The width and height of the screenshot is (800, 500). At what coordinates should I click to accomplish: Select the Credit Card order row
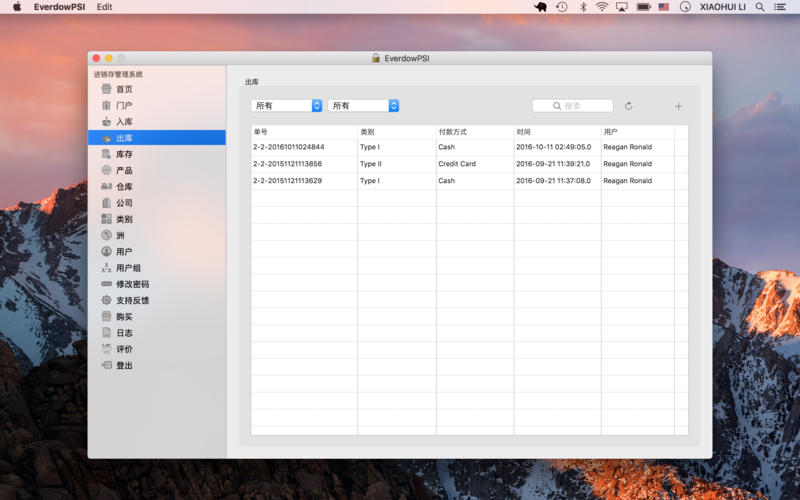point(457,164)
